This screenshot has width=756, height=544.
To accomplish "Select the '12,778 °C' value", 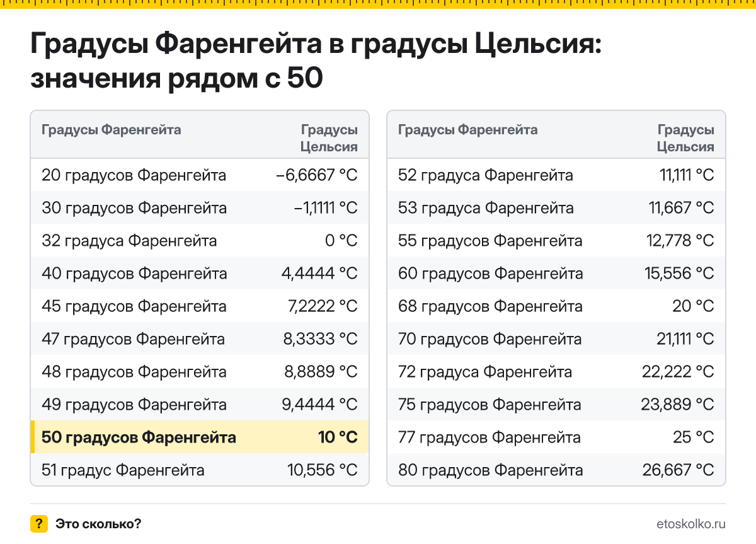I will (680, 241).
